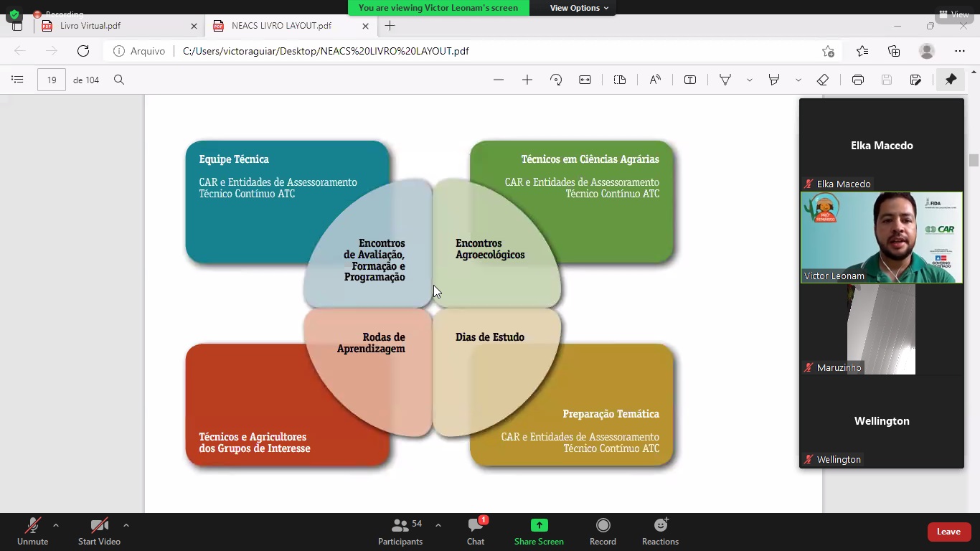Zoom out using the minus icon
The image size is (980, 551).
tap(499, 80)
